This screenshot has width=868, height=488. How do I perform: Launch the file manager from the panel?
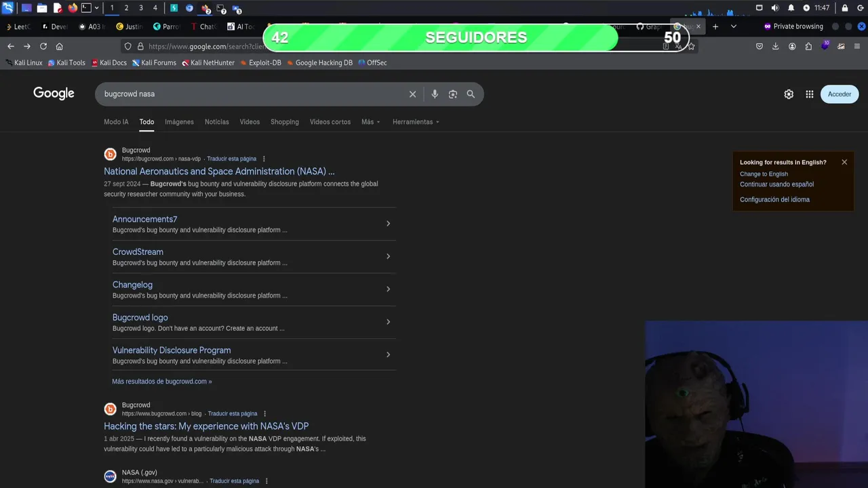point(42,8)
